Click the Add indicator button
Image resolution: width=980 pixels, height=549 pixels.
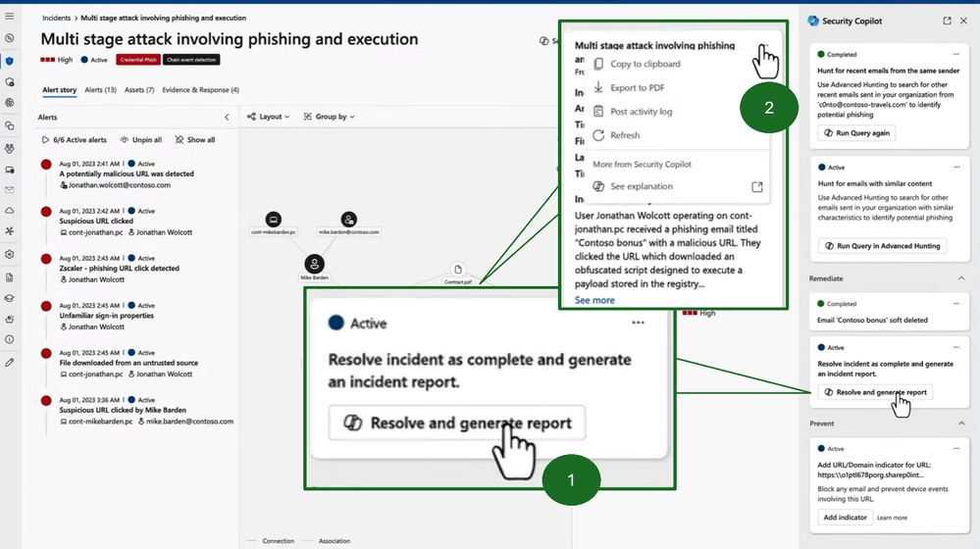click(x=845, y=518)
